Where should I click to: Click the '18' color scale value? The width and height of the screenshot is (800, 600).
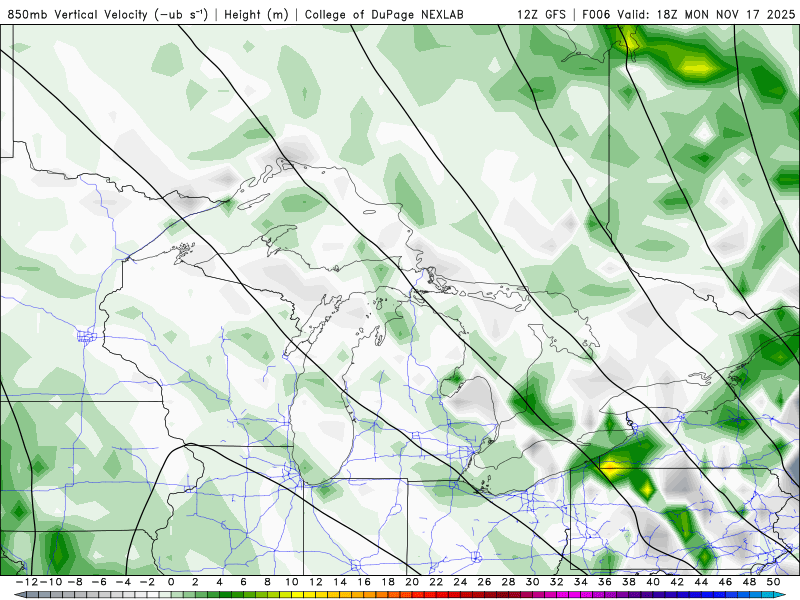coord(388,582)
